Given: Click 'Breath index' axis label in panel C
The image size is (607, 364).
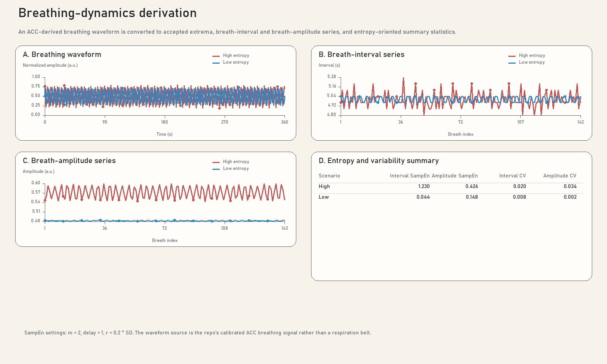Looking at the screenshot, I should (165, 240).
